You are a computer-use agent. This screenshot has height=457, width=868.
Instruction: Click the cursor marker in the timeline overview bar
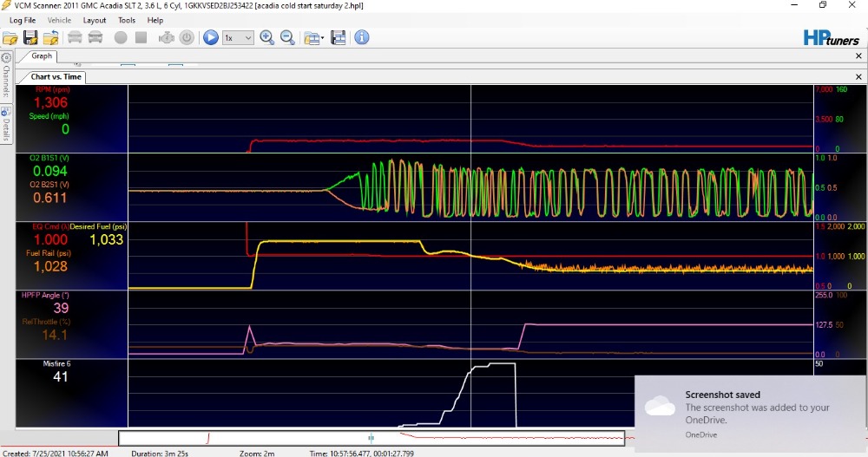coord(371,438)
